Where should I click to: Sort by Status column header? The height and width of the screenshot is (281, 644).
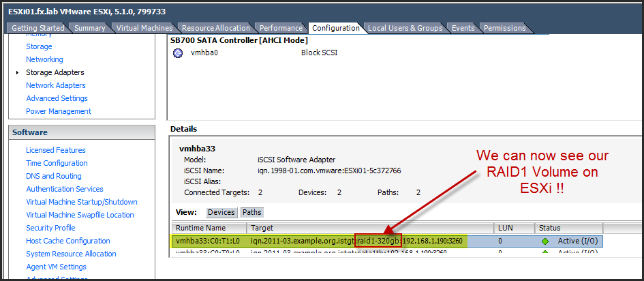point(569,228)
